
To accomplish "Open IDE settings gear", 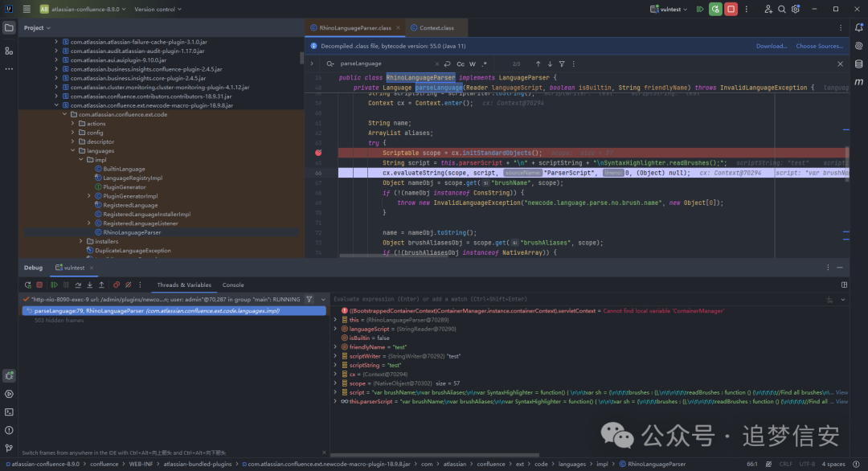I will [x=796, y=9].
